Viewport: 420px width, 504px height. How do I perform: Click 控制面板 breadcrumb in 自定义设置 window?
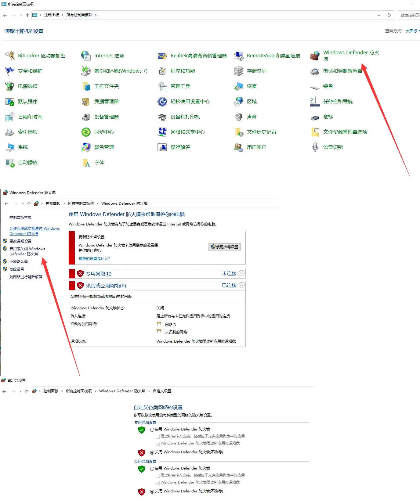pyautogui.click(x=51, y=391)
